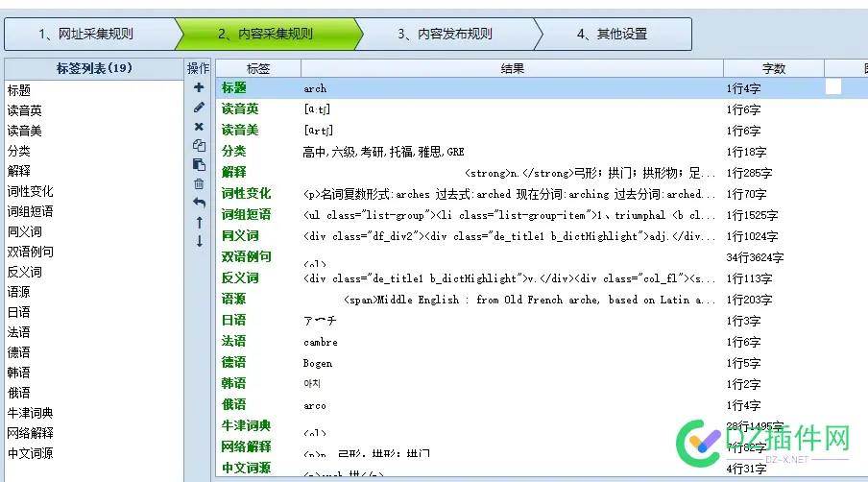Image resolution: width=868 pixels, height=482 pixels.
Task: Click result starting '<ul class="list-group">'
Action: (509, 215)
